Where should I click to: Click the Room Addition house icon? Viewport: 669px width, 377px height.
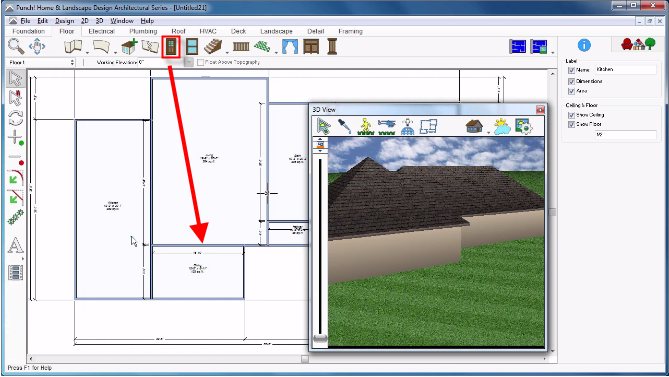129,46
